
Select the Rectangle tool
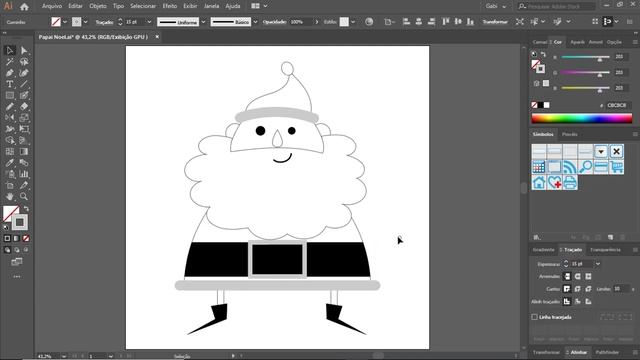point(9,96)
